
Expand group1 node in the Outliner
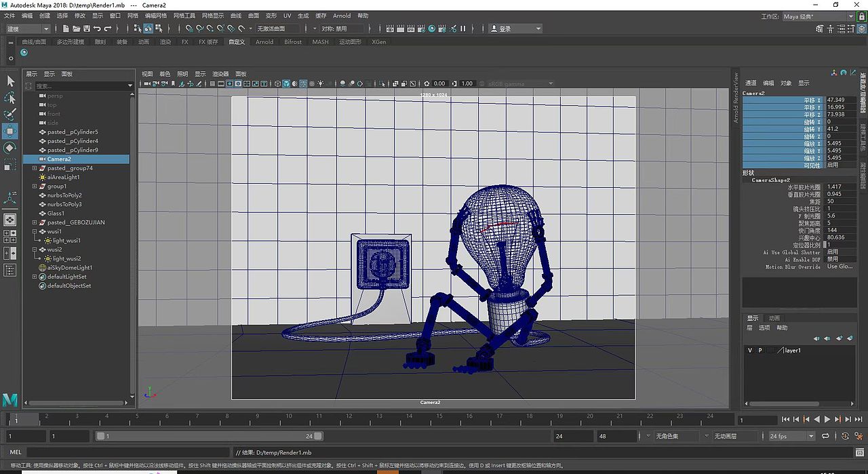tap(35, 186)
